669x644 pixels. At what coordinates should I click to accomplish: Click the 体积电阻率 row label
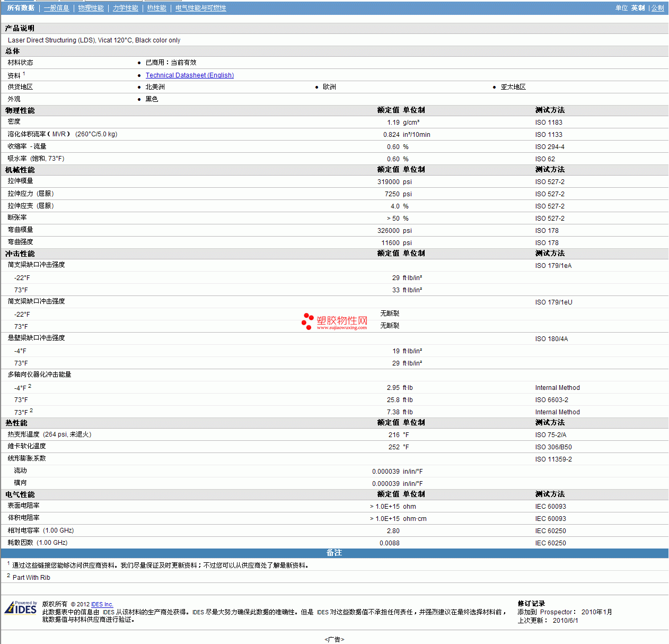pyautogui.click(x=23, y=518)
